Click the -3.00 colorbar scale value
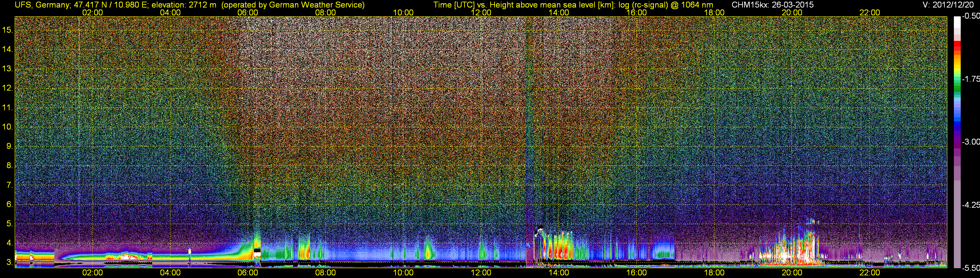This screenshot has height=278, width=980. pos(971,142)
